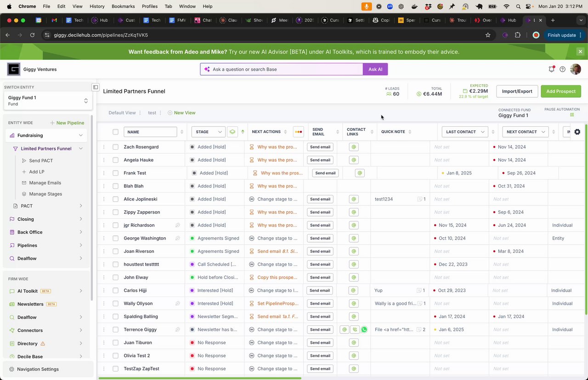Sort by the Stage column arrow
The width and height of the screenshot is (588, 380).
pos(243,132)
